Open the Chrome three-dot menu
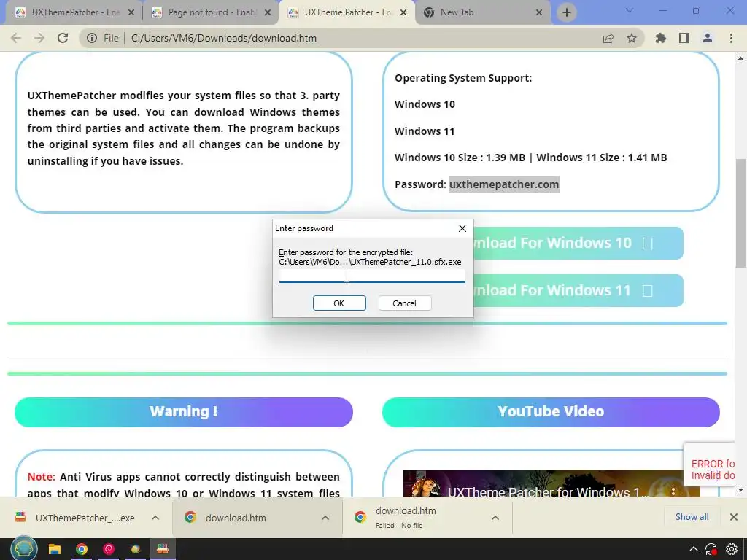 click(731, 38)
